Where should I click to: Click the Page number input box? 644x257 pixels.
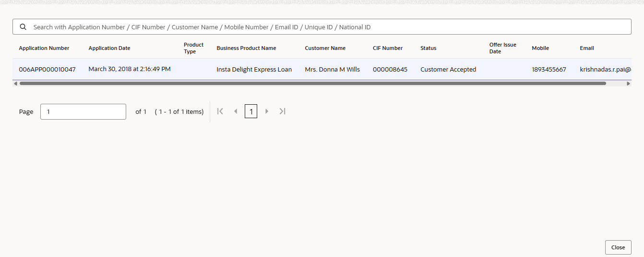pyautogui.click(x=83, y=111)
